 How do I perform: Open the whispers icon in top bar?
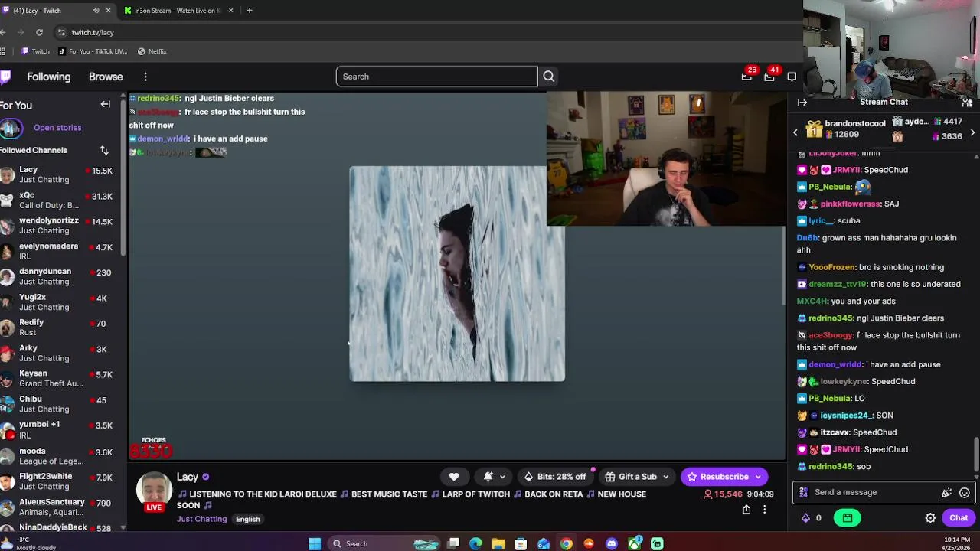click(792, 77)
